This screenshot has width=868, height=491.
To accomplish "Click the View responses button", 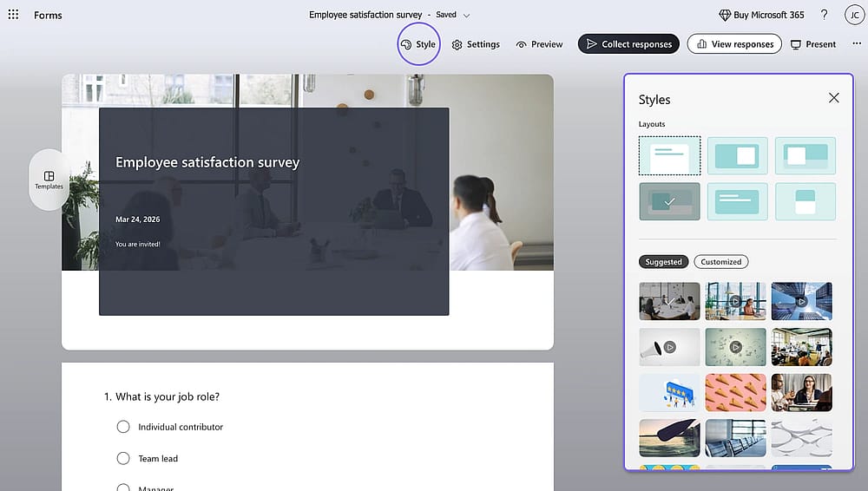I will (x=734, y=43).
